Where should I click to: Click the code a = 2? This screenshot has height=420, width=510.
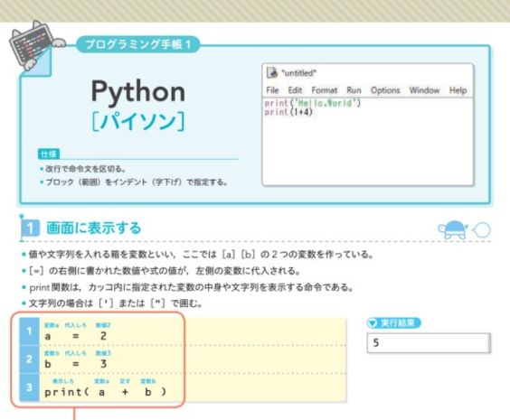click(76, 336)
